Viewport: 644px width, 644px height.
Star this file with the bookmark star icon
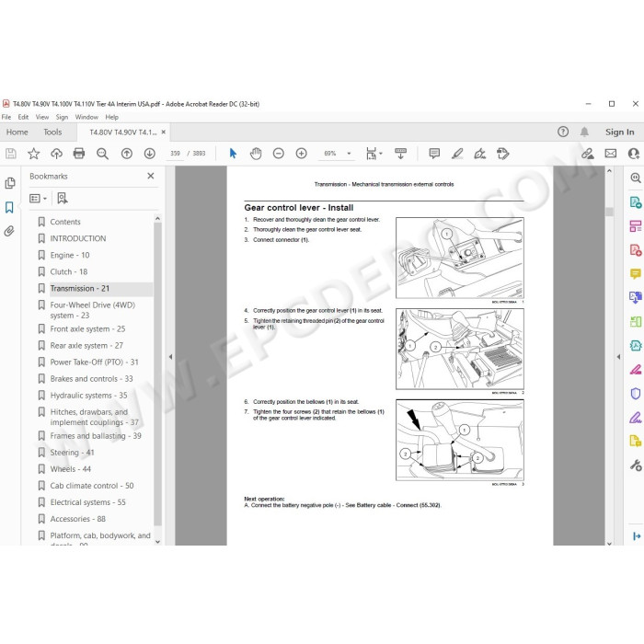click(x=33, y=154)
